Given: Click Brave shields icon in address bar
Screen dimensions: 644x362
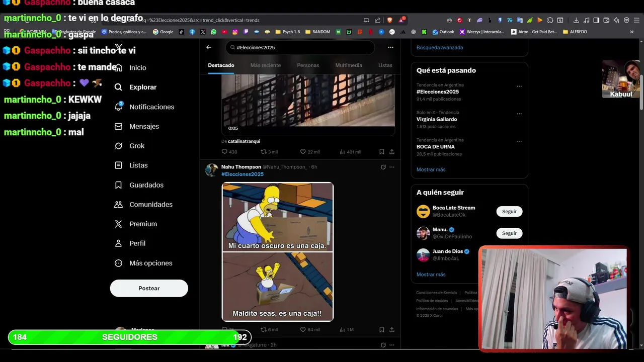Looking at the screenshot, I should pos(389,20).
